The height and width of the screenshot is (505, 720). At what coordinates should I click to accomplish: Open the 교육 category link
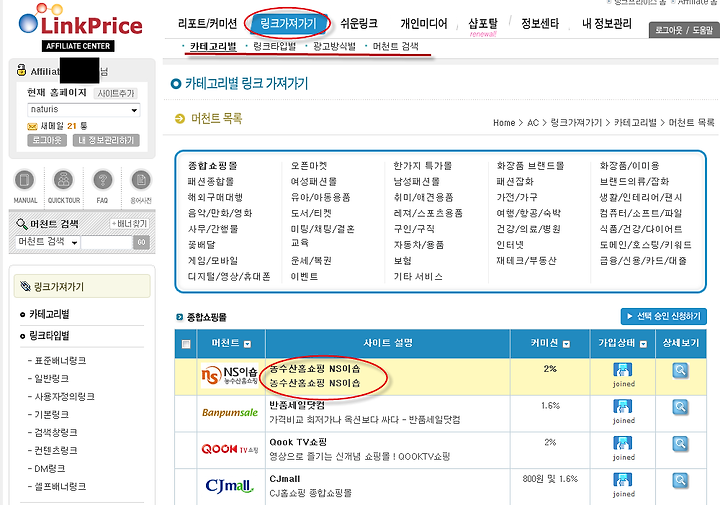coord(300,243)
